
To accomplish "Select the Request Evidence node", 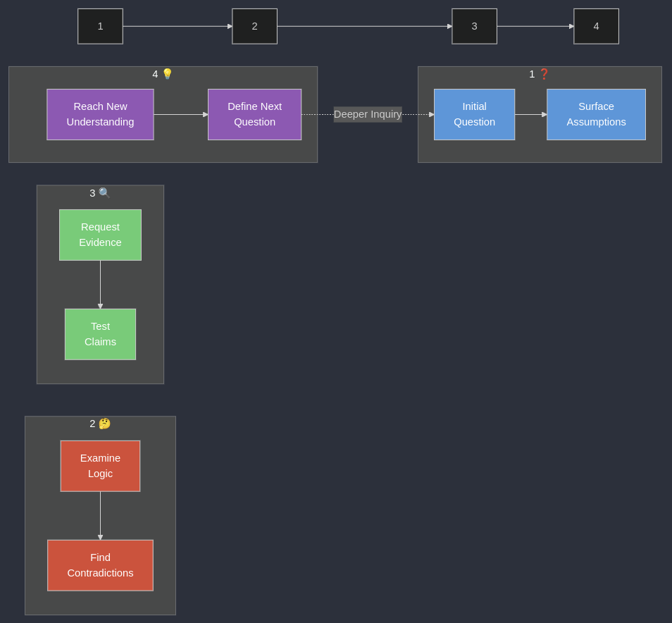I will point(100,235).
